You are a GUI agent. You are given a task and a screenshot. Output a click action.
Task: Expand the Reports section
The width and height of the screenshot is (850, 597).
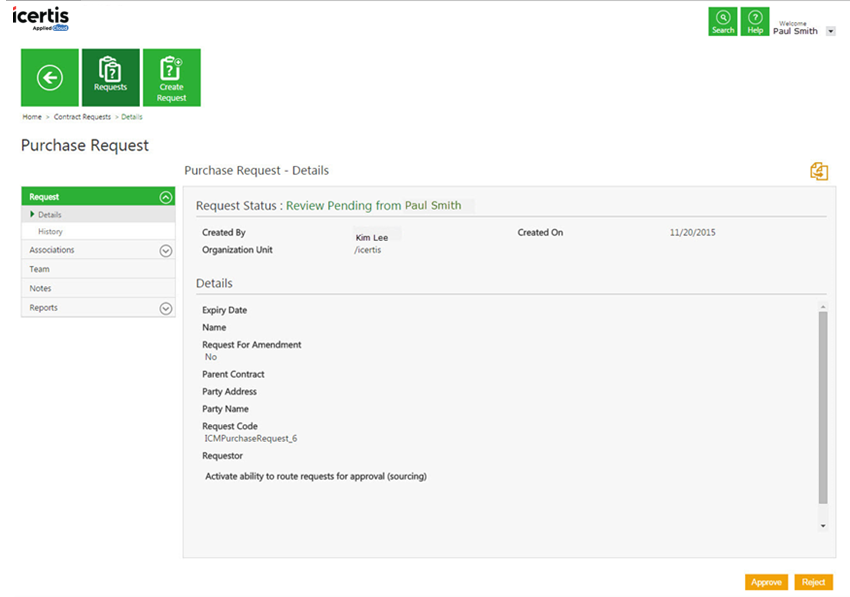coord(166,309)
